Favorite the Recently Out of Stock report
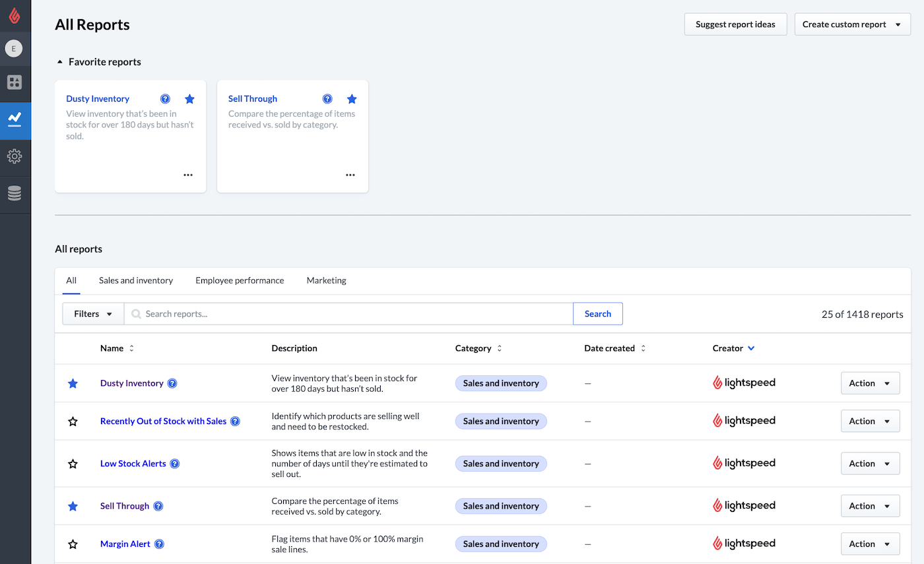924x564 pixels. [73, 422]
